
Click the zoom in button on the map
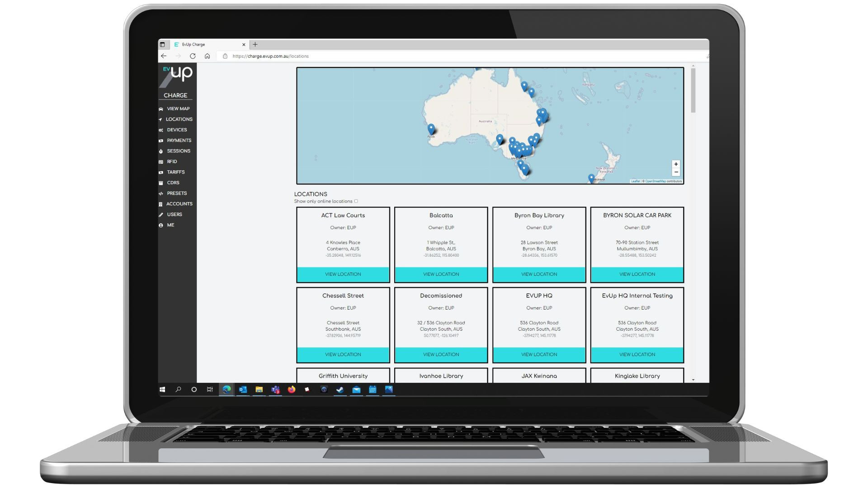[x=676, y=164]
